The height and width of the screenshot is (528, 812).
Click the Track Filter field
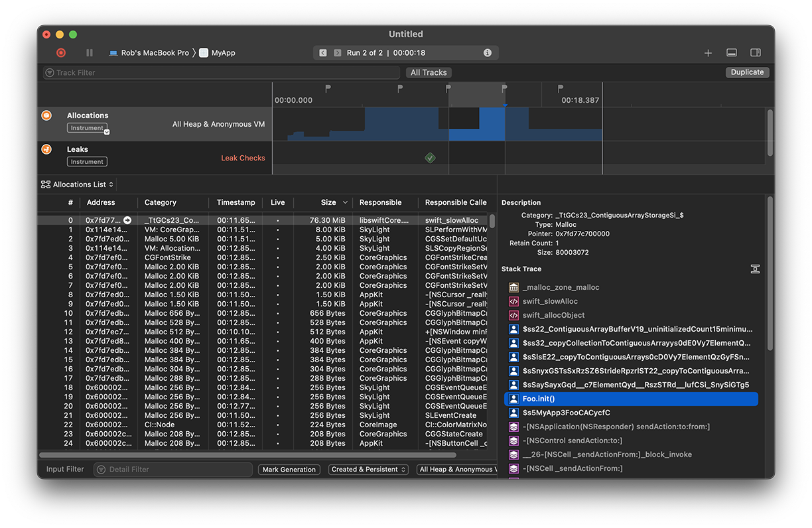coord(222,72)
